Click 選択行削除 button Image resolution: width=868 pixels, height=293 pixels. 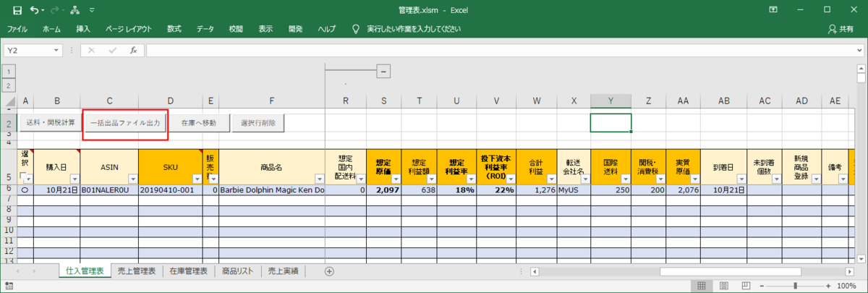pos(258,123)
